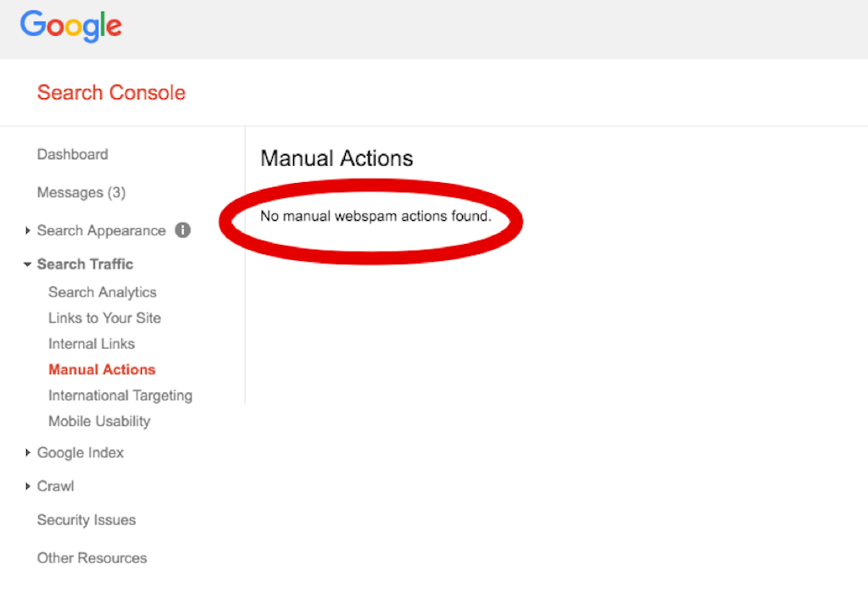Open International Targeting page

point(120,396)
